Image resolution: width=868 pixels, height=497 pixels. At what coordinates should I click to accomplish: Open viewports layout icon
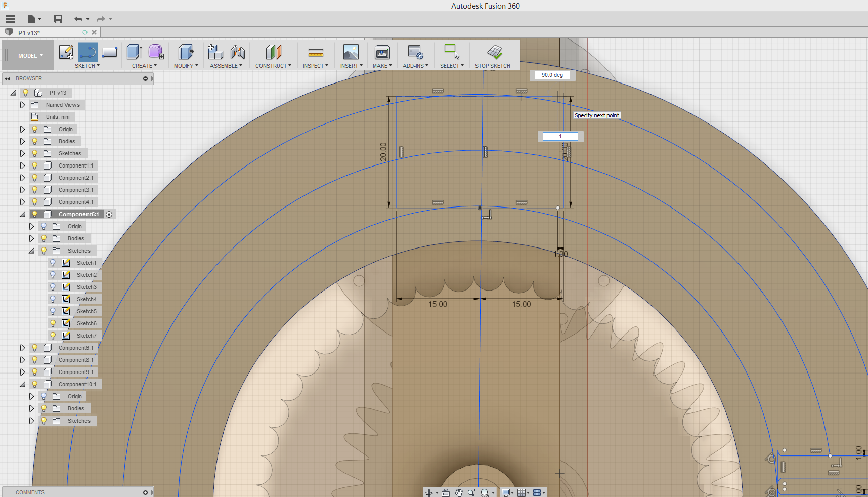(537, 492)
